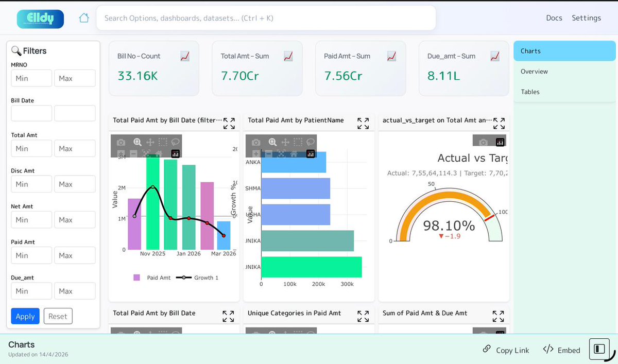Open the Due_amt - Sum trend icon

[x=495, y=56]
